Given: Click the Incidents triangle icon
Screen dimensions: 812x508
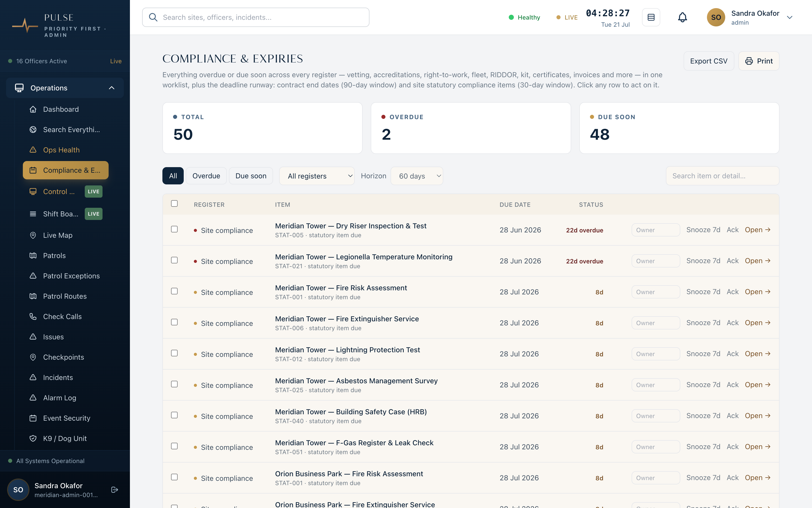Looking at the screenshot, I should [33, 377].
